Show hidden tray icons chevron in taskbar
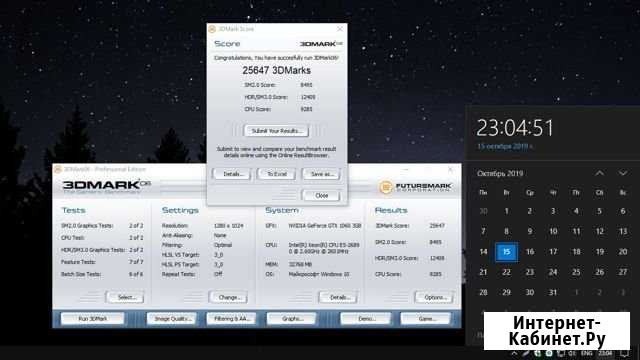 coord(514,353)
